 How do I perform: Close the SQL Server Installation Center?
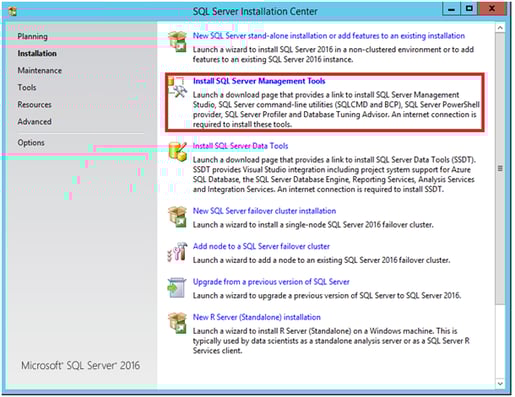point(492,9)
